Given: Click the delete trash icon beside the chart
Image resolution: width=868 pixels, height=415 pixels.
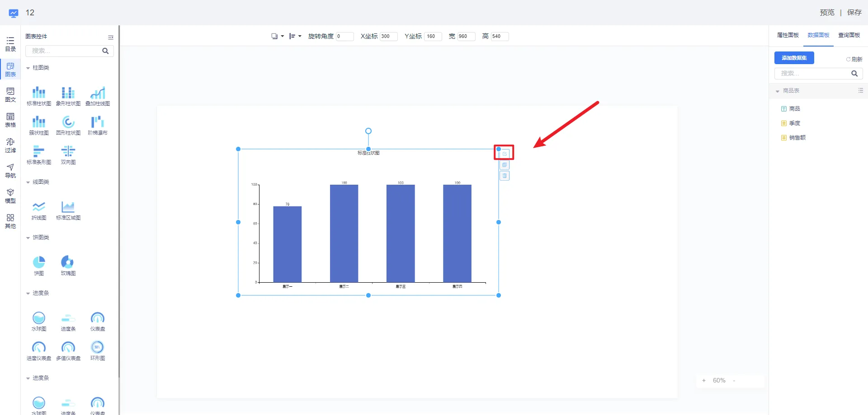Looking at the screenshot, I should tap(505, 176).
